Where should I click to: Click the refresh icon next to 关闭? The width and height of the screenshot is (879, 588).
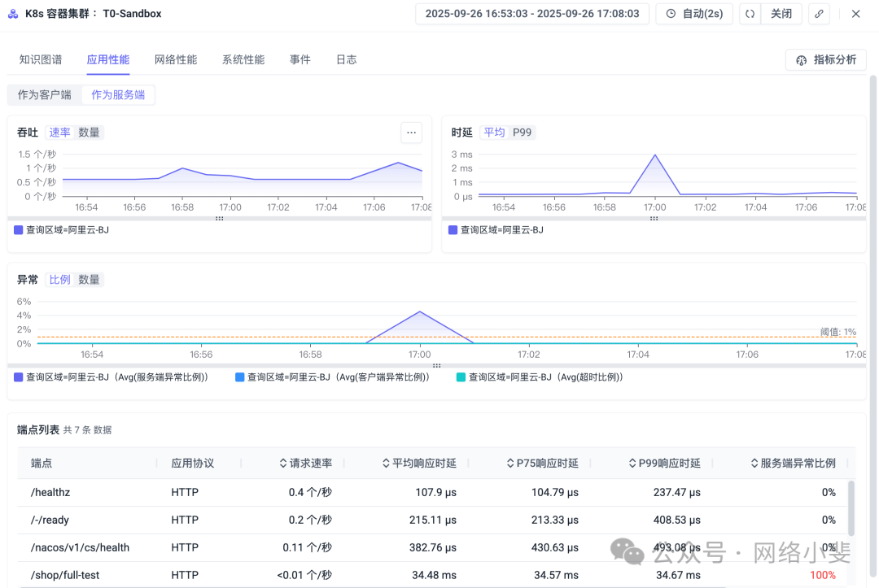(x=750, y=14)
